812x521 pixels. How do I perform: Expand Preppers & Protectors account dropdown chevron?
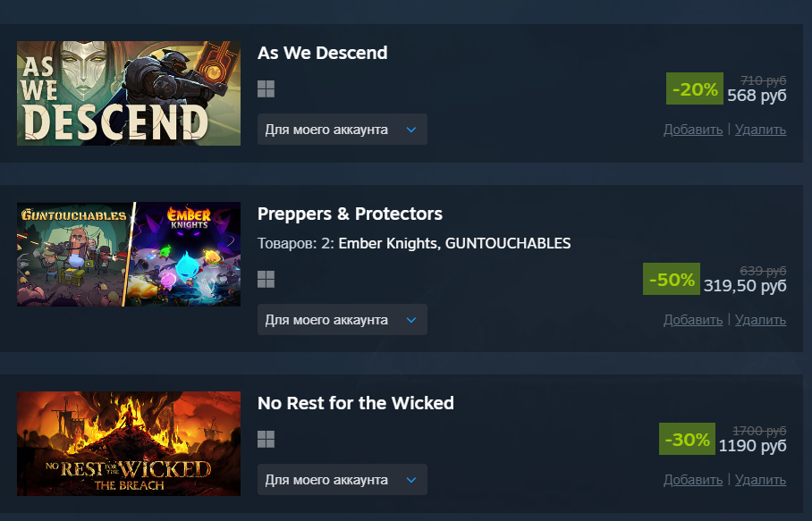pos(411,320)
